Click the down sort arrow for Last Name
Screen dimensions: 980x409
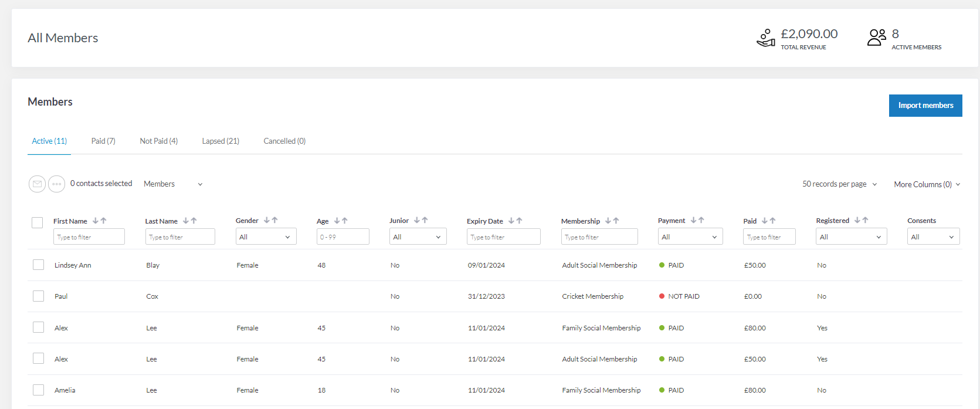[x=186, y=221]
